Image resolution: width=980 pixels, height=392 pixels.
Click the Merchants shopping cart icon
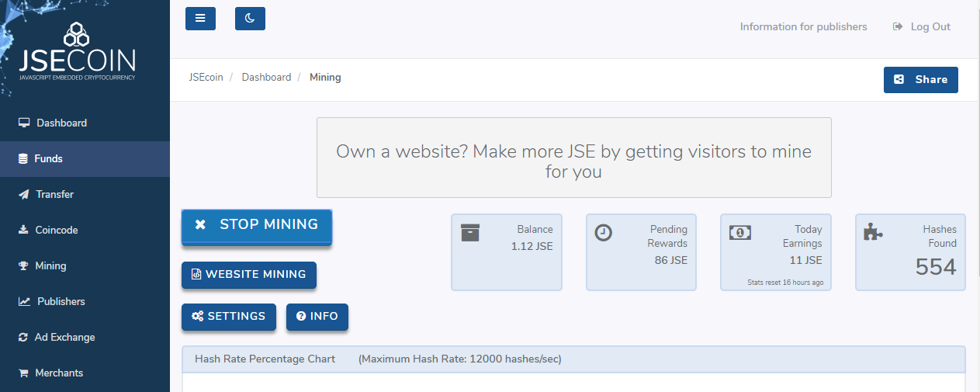coord(23,373)
